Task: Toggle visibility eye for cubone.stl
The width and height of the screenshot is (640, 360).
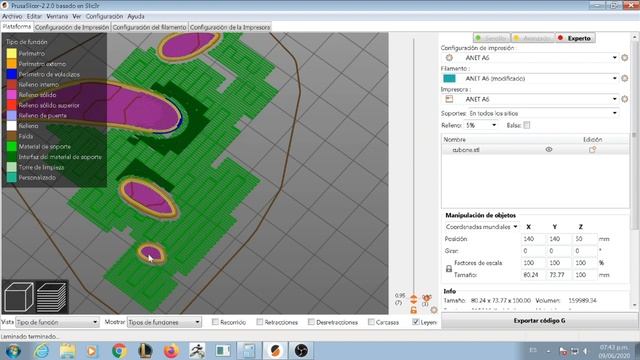Action: (549, 150)
